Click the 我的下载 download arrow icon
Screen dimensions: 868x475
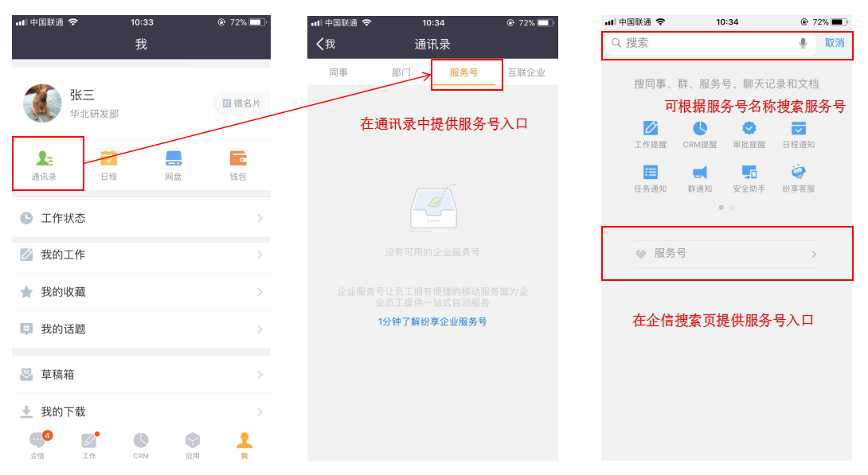click(x=26, y=411)
